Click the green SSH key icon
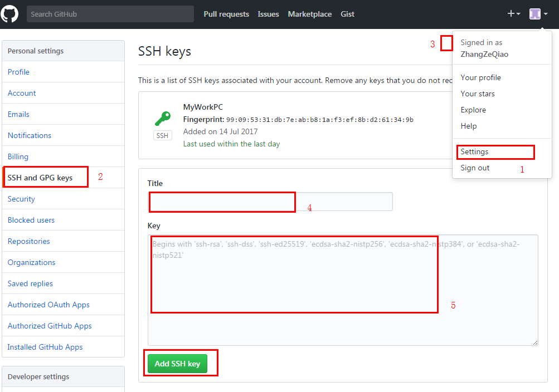The height and width of the screenshot is (392, 559). click(x=163, y=119)
